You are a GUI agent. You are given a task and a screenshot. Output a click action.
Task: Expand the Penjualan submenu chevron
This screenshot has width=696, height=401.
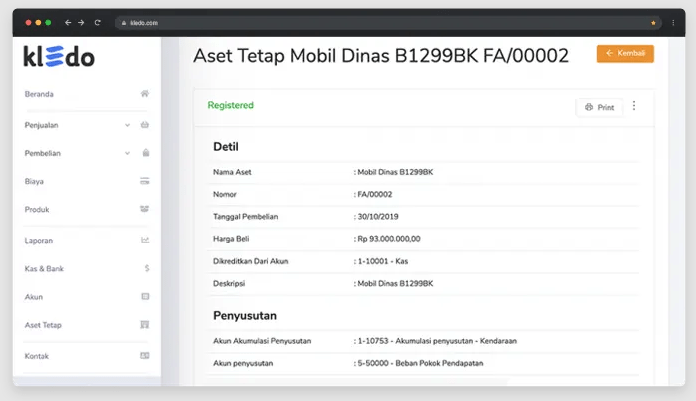127,125
